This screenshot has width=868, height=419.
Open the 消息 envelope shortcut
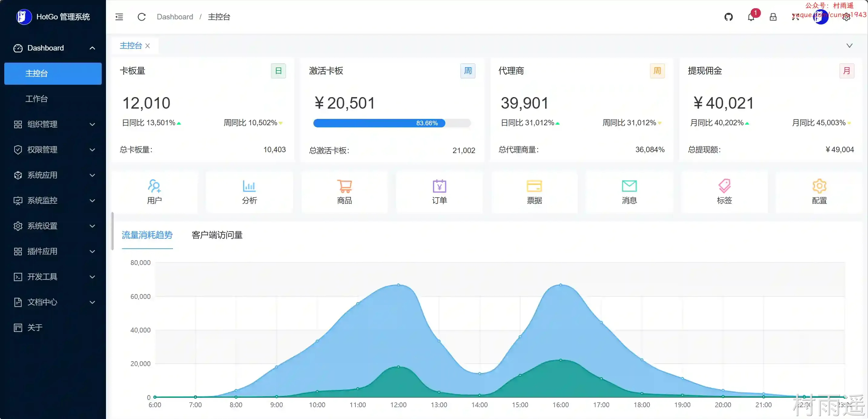pyautogui.click(x=629, y=192)
